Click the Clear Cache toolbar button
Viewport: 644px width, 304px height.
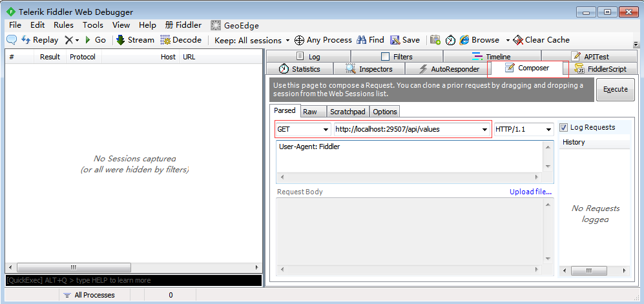tap(541, 40)
